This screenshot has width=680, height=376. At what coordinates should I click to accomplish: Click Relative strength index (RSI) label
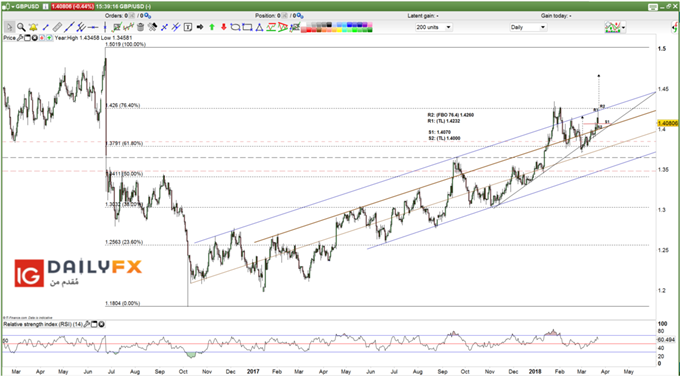[x=43, y=324]
